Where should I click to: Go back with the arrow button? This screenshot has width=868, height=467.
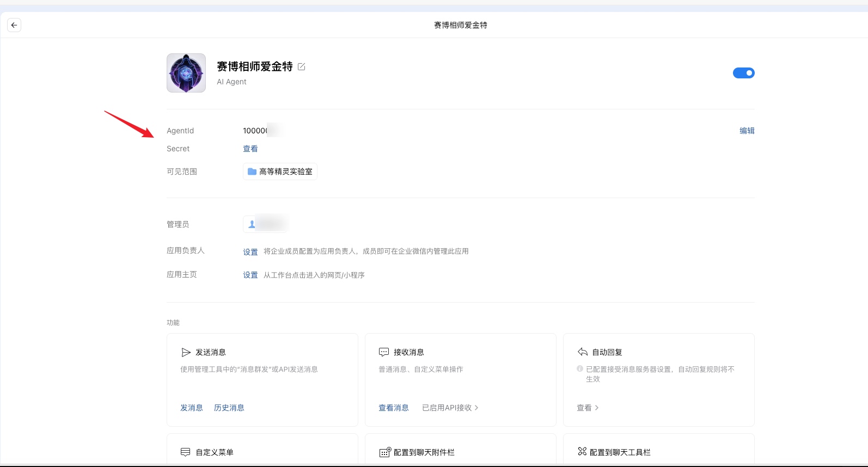pyautogui.click(x=14, y=25)
